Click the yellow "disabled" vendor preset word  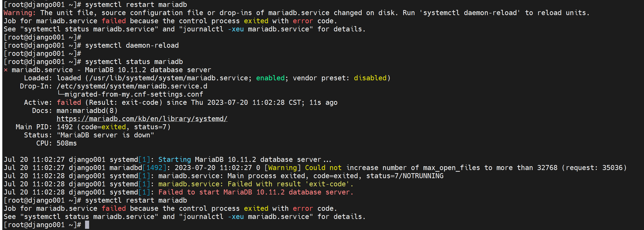pyautogui.click(x=370, y=78)
